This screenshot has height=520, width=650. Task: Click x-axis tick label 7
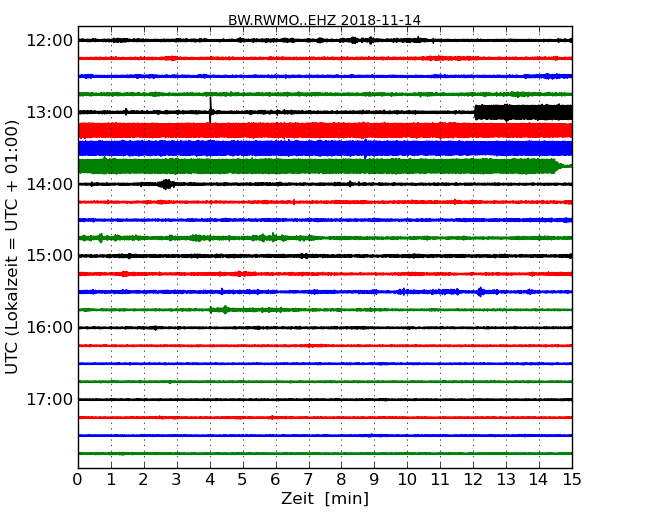coord(308,479)
